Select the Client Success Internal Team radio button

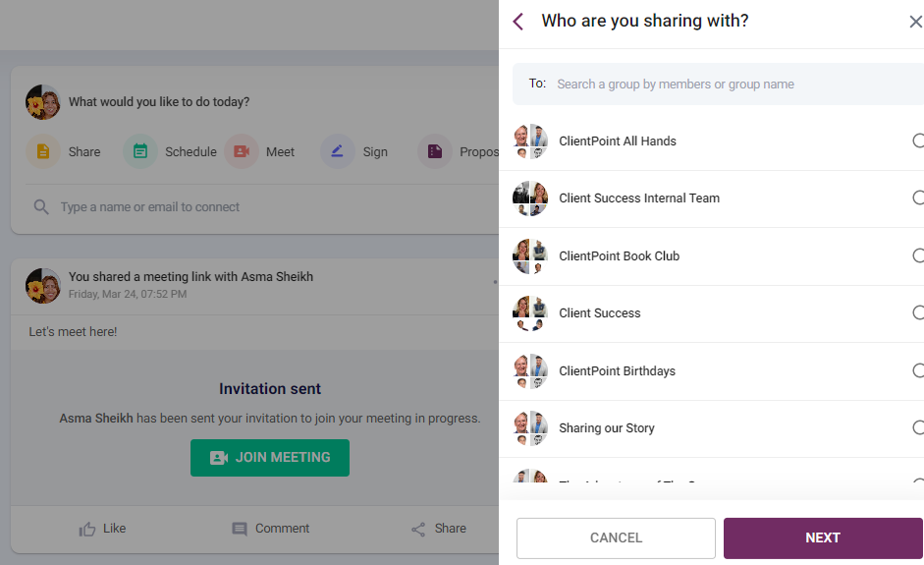tap(918, 198)
